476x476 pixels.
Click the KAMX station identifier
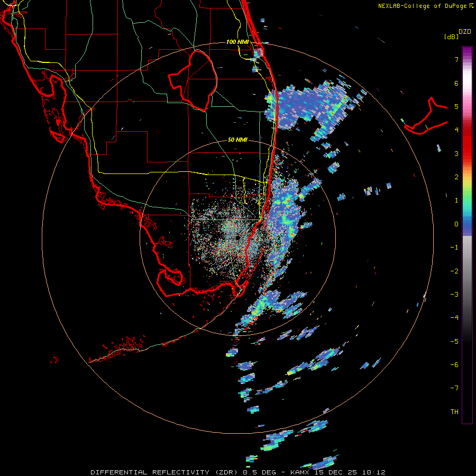300,472
